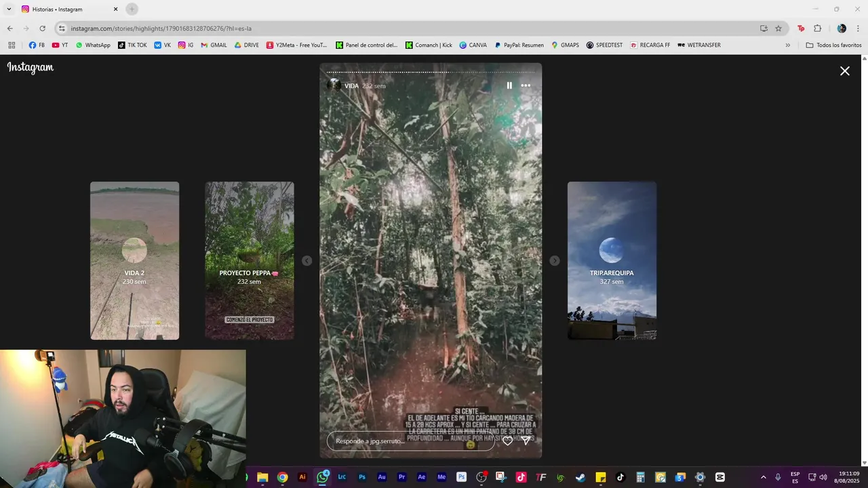
Task: Open Adobe Audition from the taskbar
Action: (x=382, y=477)
